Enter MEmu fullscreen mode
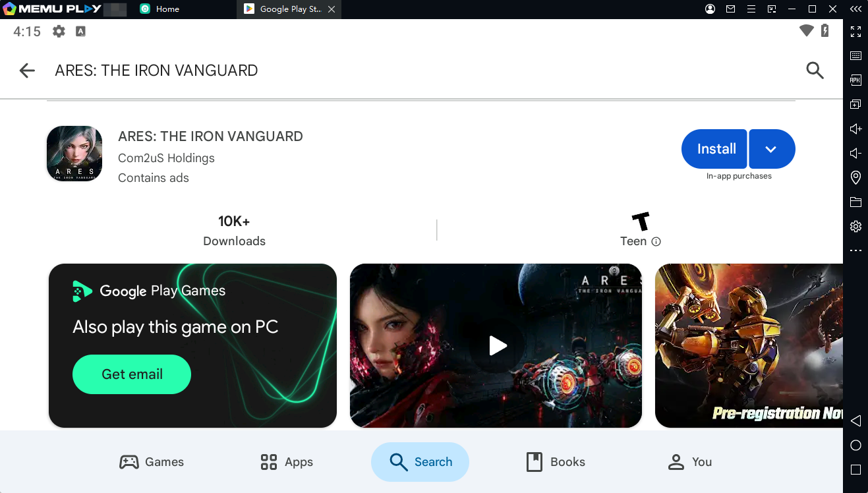Screen dimensions: 868x493 click(855, 31)
